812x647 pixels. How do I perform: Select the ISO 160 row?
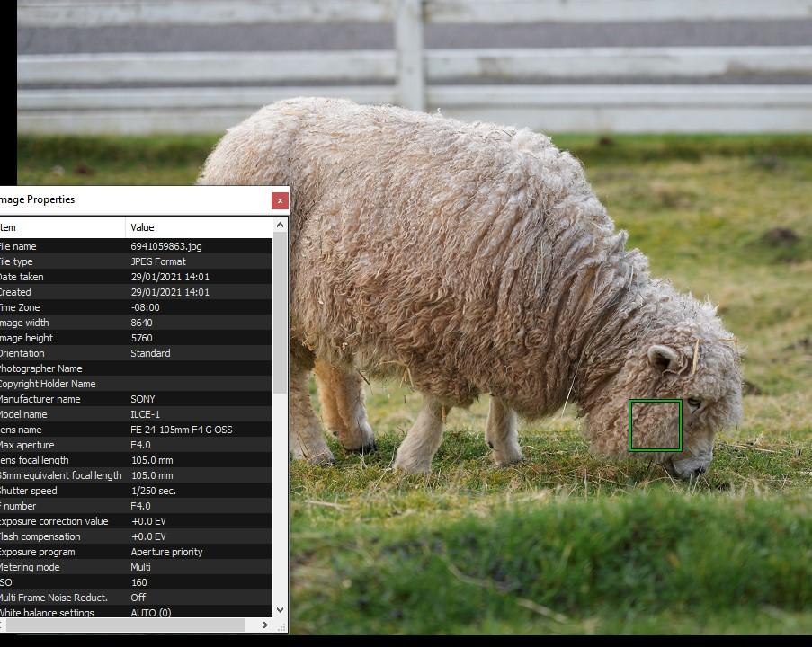pyautogui.click(x=136, y=582)
